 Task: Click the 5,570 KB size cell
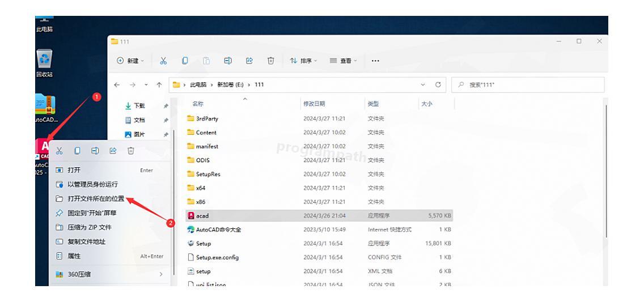(439, 215)
